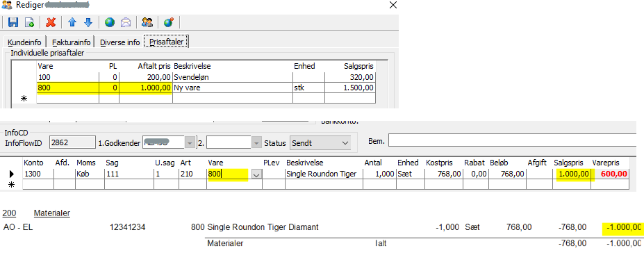Click the globe icon with red pin
The image size is (644, 255).
(x=168, y=22)
